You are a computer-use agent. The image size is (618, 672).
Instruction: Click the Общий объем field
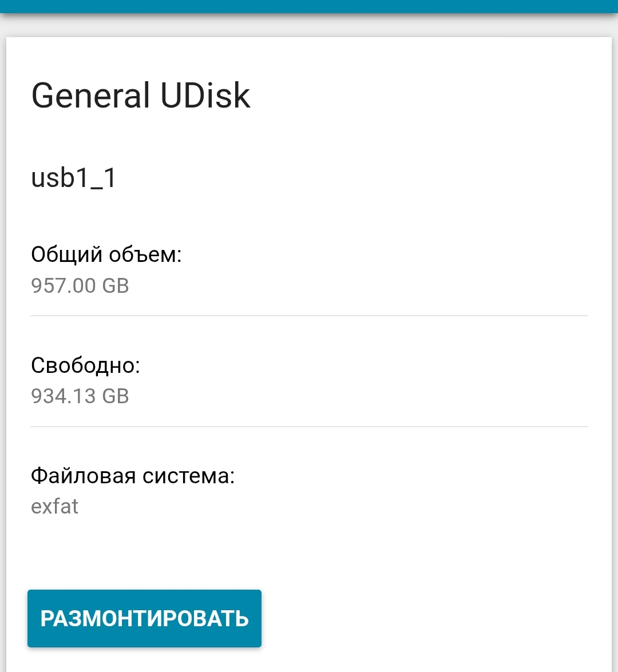(106, 254)
